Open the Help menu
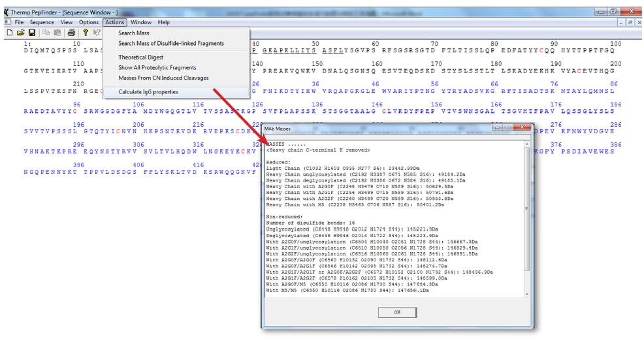Image resolution: width=644 pixels, height=341 pixels. [163, 22]
